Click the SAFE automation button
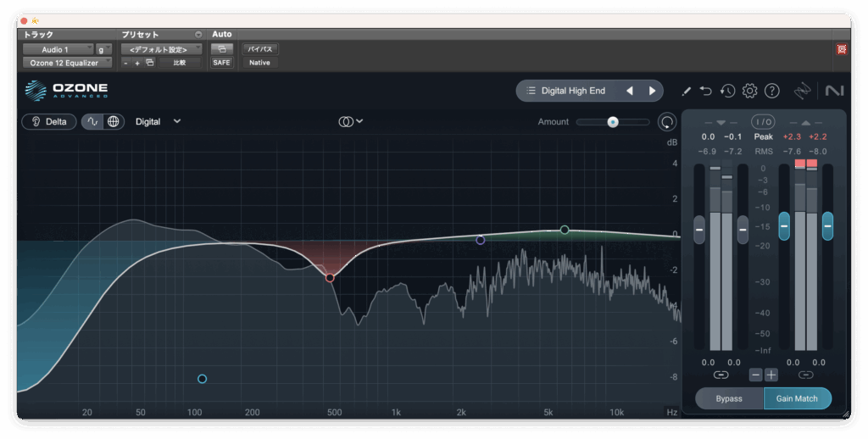The image size is (868, 439). point(221,63)
